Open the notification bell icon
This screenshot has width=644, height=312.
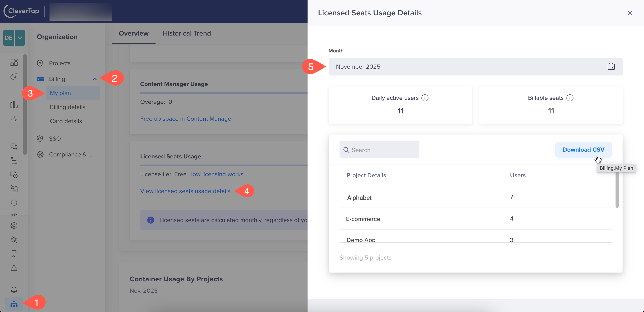[14, 289]
